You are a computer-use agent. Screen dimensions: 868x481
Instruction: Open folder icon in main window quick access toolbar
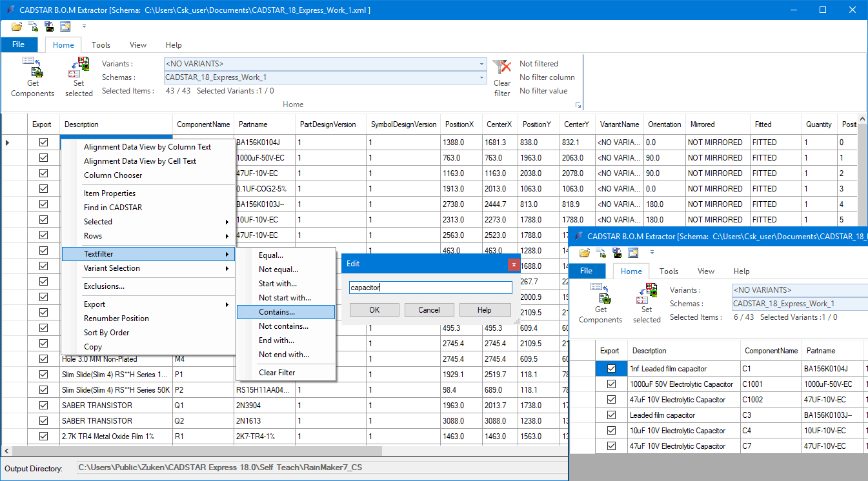pyautogui.click(x=17, y=26)
